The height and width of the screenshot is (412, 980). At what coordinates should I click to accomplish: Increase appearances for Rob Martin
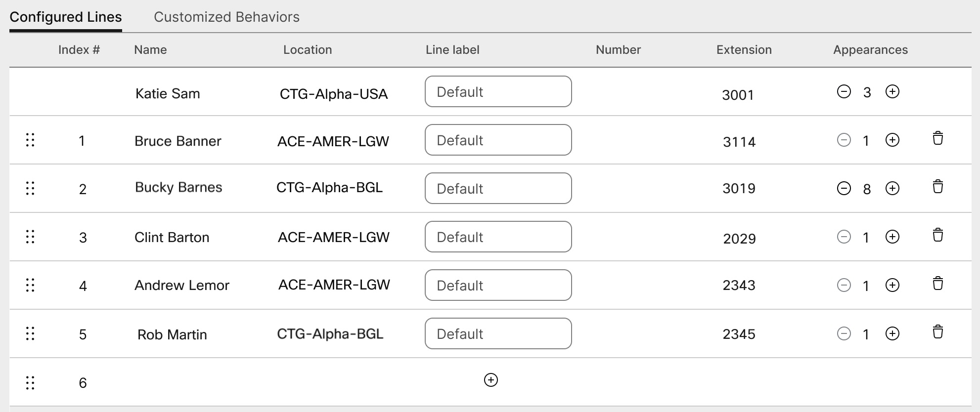[x=892, y=333]
